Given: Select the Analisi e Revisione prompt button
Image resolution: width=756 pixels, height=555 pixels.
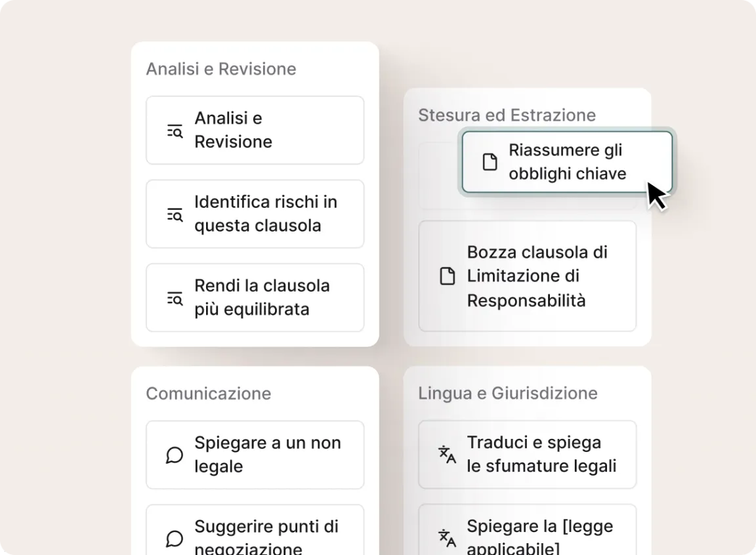Looking at the screenshot, I should tap(255, 130).
